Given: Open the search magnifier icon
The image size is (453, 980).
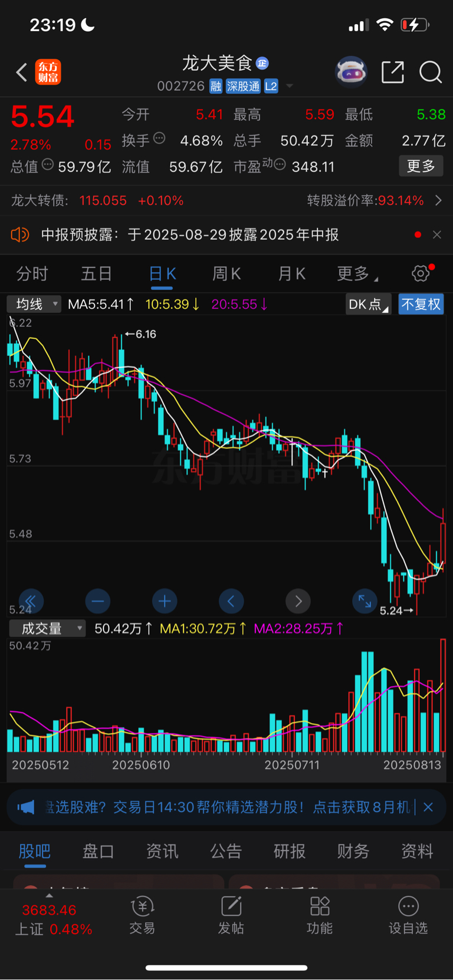Looking at the screenshot, I should coord(431,72).
